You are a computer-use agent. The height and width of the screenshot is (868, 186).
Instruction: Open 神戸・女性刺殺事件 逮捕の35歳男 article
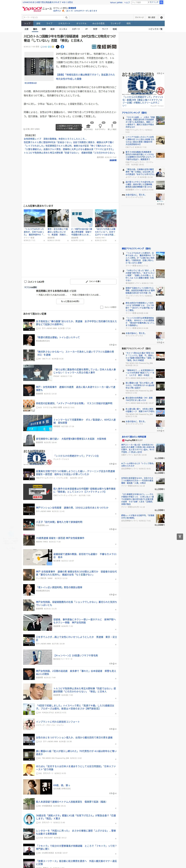tap(76, 389)
